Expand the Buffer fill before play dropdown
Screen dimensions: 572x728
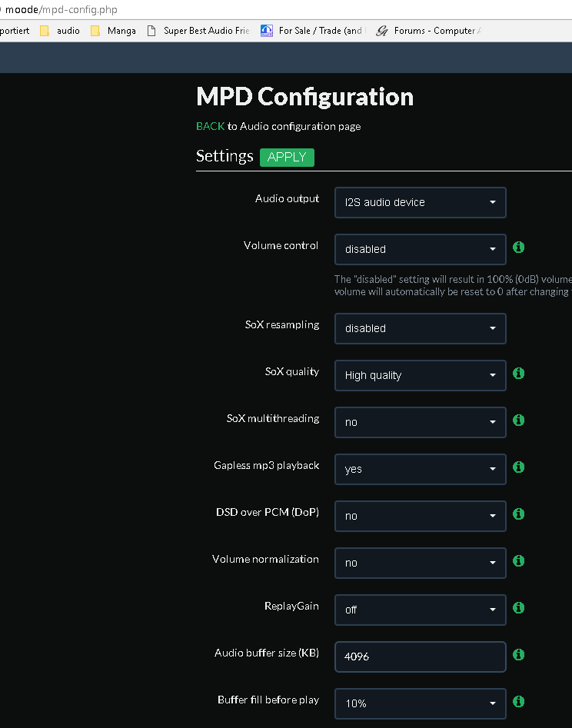(420, 703)
